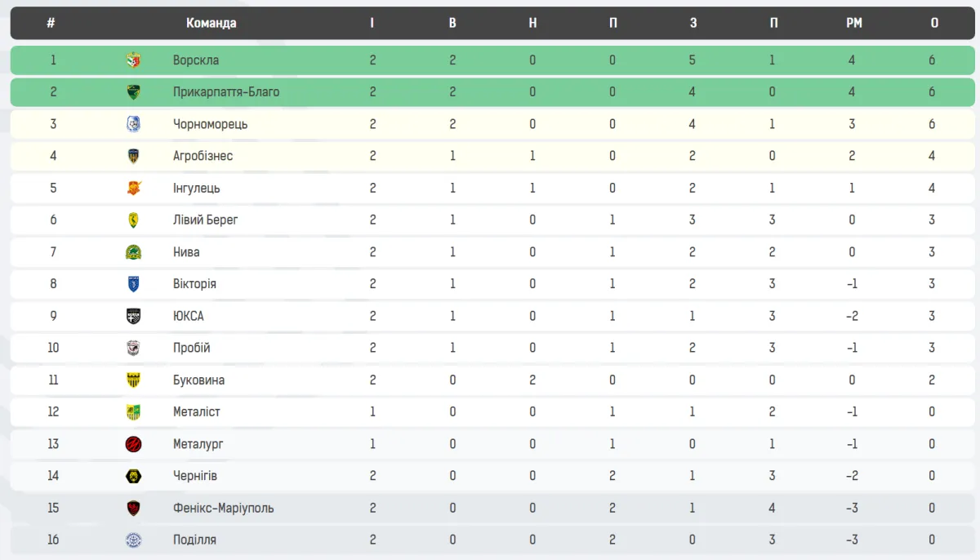Click the О points column header
The height and width of the screenshot is (560, 980).
pyautogui.click(x=934, y=23)
